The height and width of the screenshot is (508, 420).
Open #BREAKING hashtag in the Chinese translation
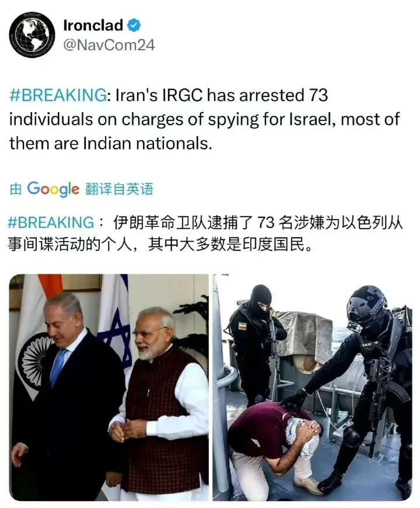pos(51,222)
